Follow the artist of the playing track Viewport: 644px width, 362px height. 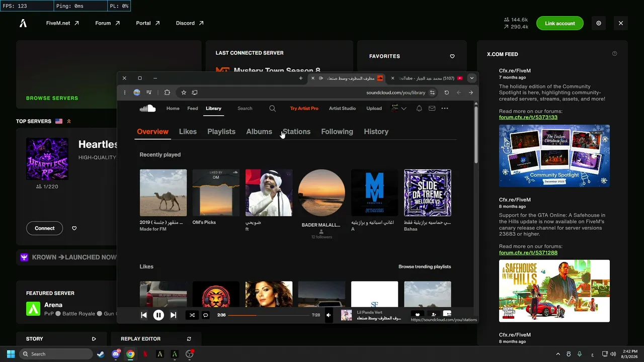click(433, 315)
